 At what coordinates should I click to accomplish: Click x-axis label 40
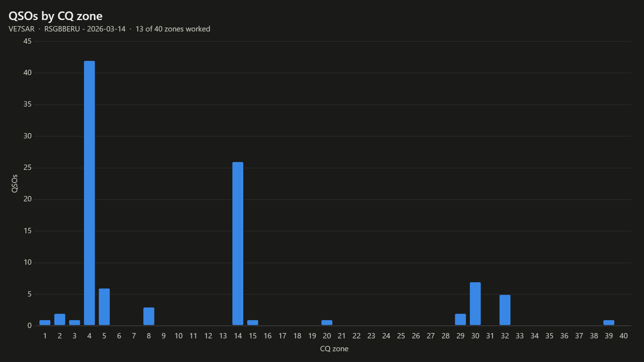click(x=624, y=336)
